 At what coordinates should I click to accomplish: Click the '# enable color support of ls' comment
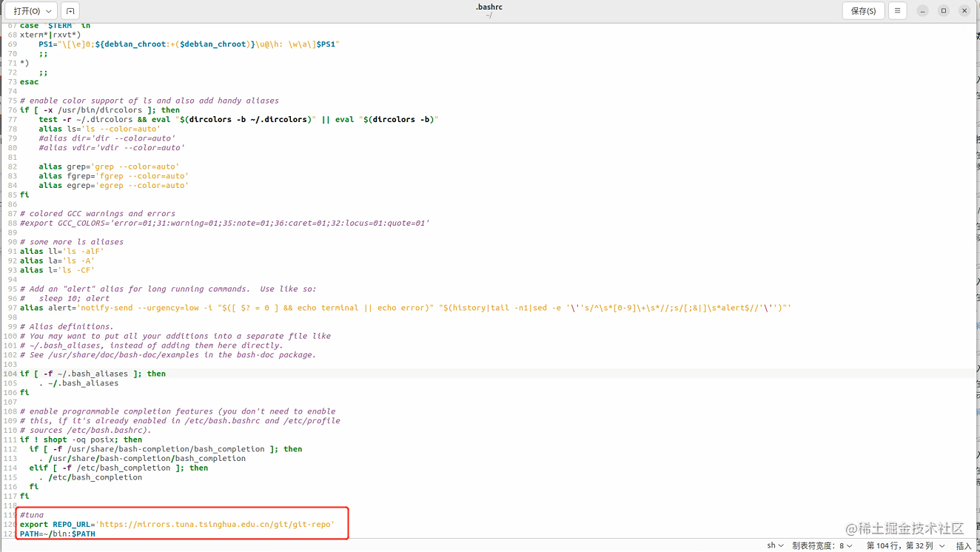[150, 101]
